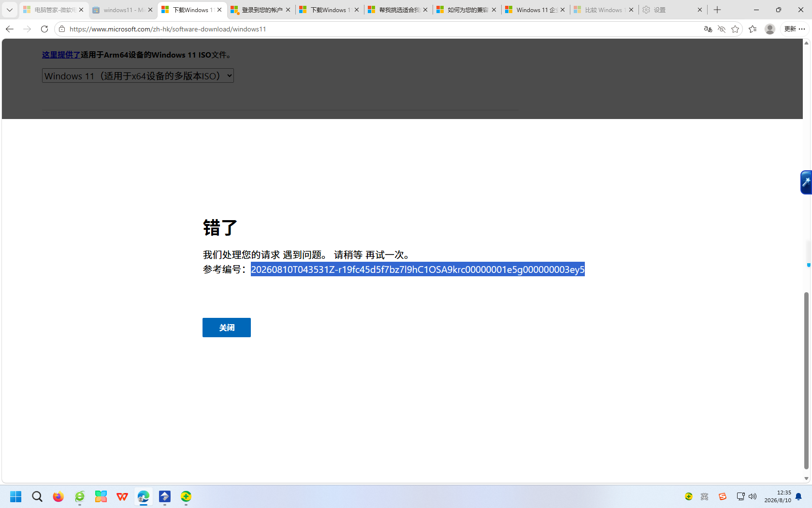
Task: Launch Firefox from the taskbar
Action: pyautogui.click(x=58, y=497)
